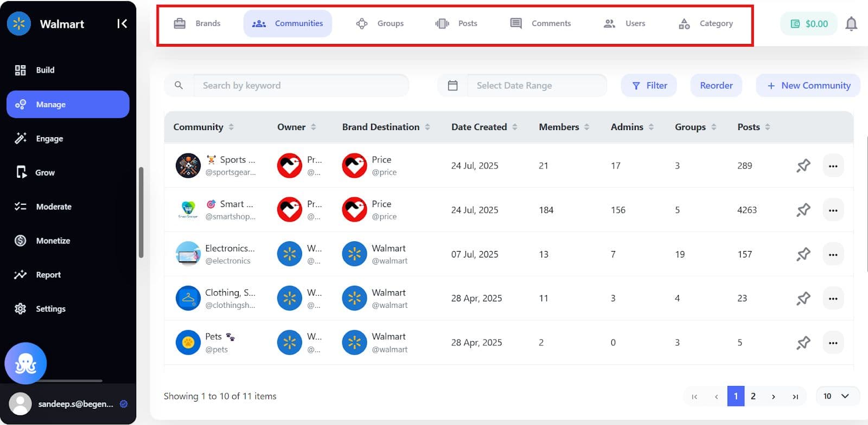The height and width of the screenshot is (425, 868).
Task: Open the Monetize section in sidebar
Action: tap(68, 241)
